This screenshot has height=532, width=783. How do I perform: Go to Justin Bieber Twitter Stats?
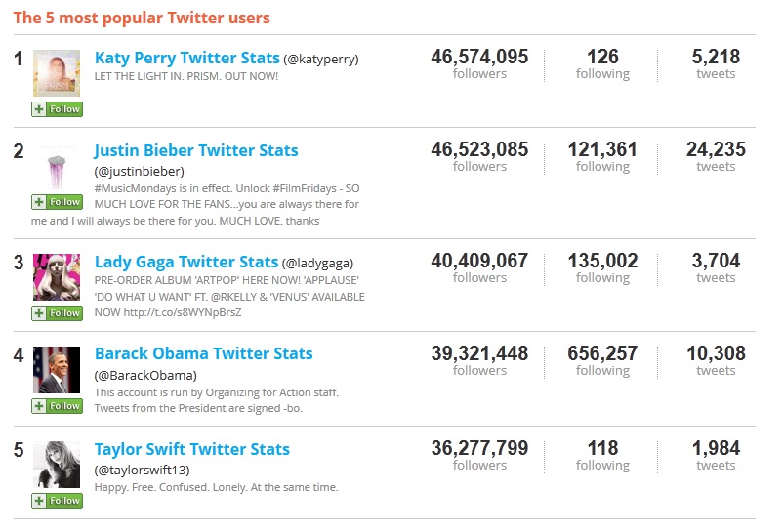pos(196,150)
